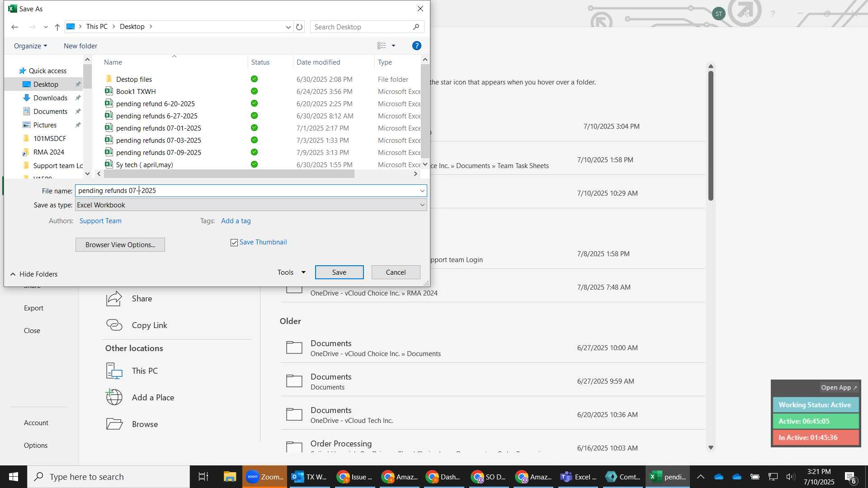
Task: Go up one folder level
Action: click(x=57, y=27)
